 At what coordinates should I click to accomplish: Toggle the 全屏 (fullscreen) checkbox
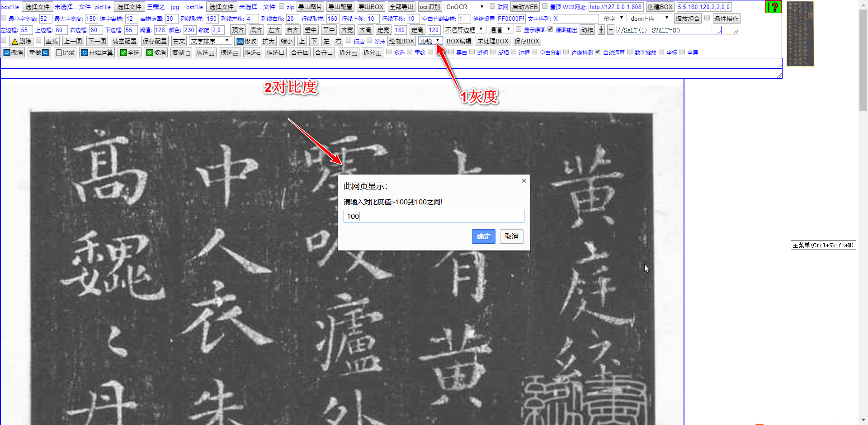[682, 52]
